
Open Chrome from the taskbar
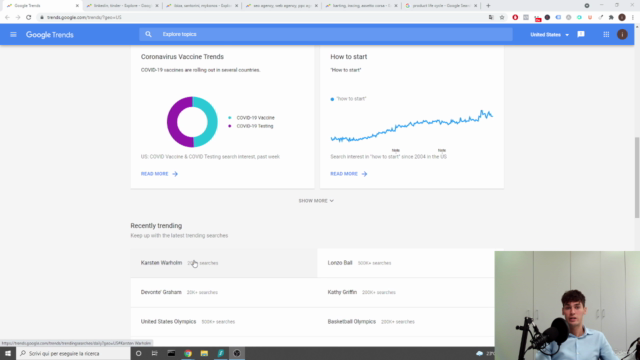point(188,353)
